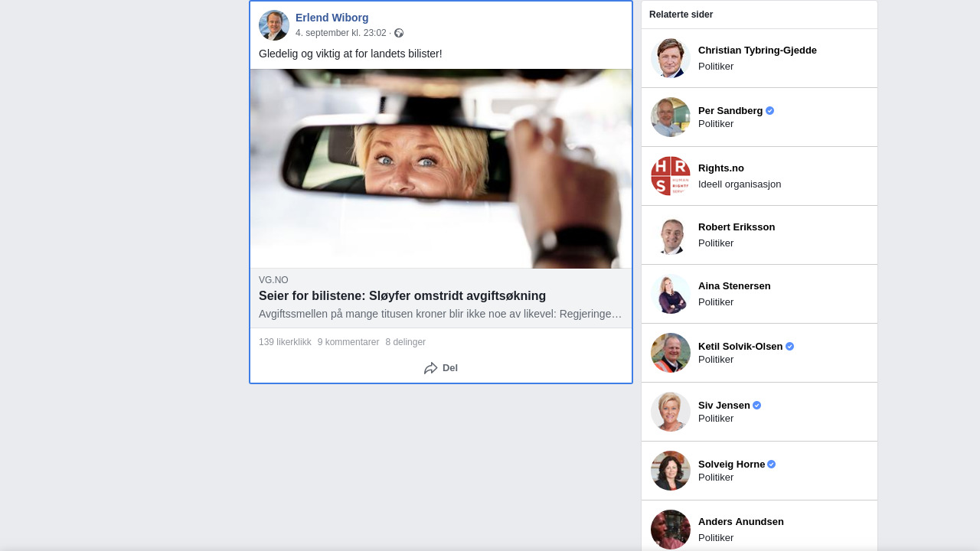Click Erlend Wiborg's profile picture
The width and height of the screenshot is (980, 551).
[273, 25]
